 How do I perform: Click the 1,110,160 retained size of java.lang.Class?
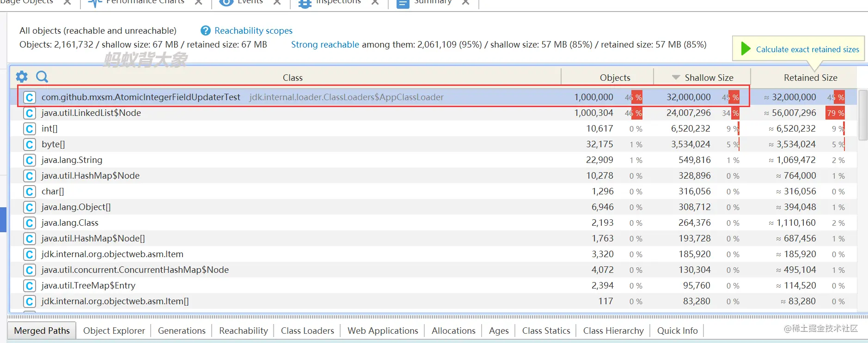tap(796, 223)
